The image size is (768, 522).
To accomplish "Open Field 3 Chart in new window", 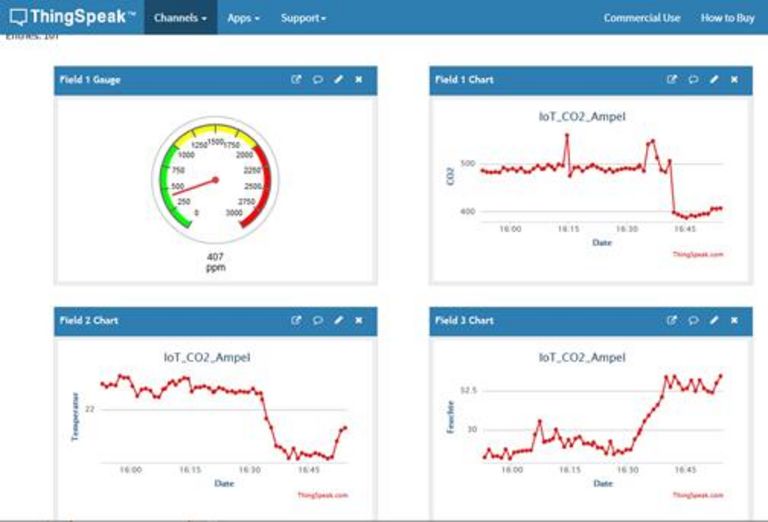I will pos(672,321).
